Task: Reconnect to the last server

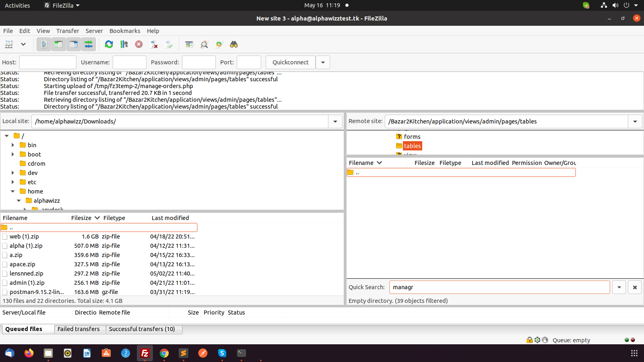Action: (x=169, y=44)
